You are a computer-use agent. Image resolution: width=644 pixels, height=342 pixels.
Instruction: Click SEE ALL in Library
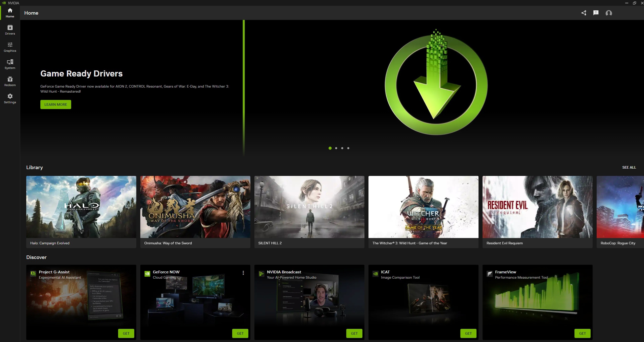[629, 167]
